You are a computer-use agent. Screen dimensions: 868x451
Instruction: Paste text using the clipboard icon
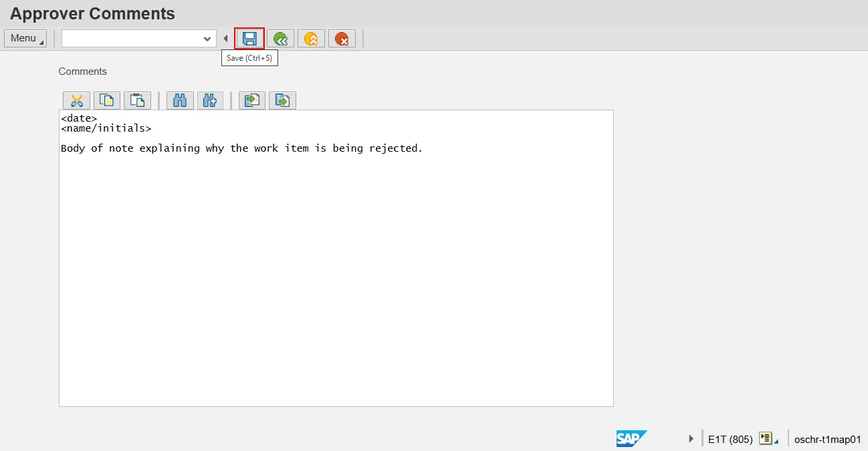click(137, 100)
